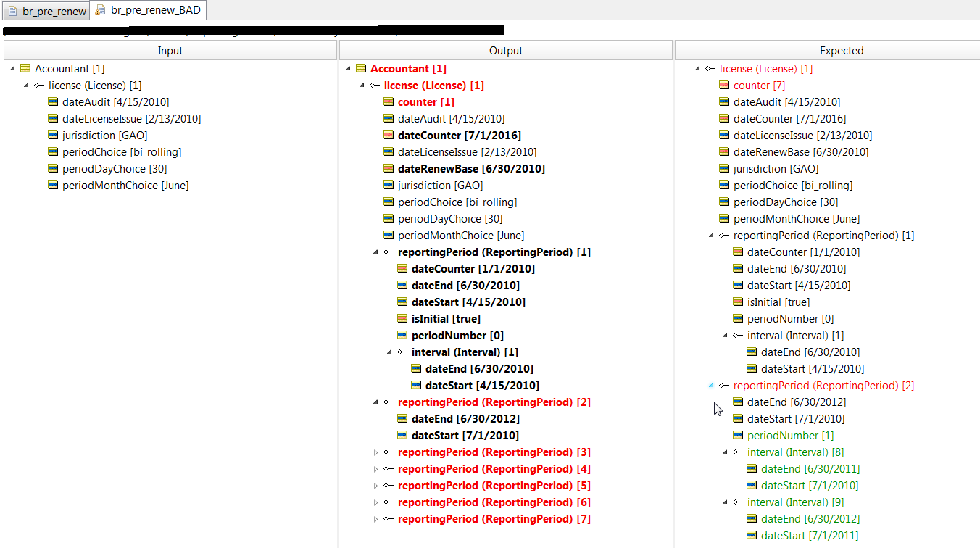Expand reportingPeriod [7] in Output panel

click(x=375, y=519)
